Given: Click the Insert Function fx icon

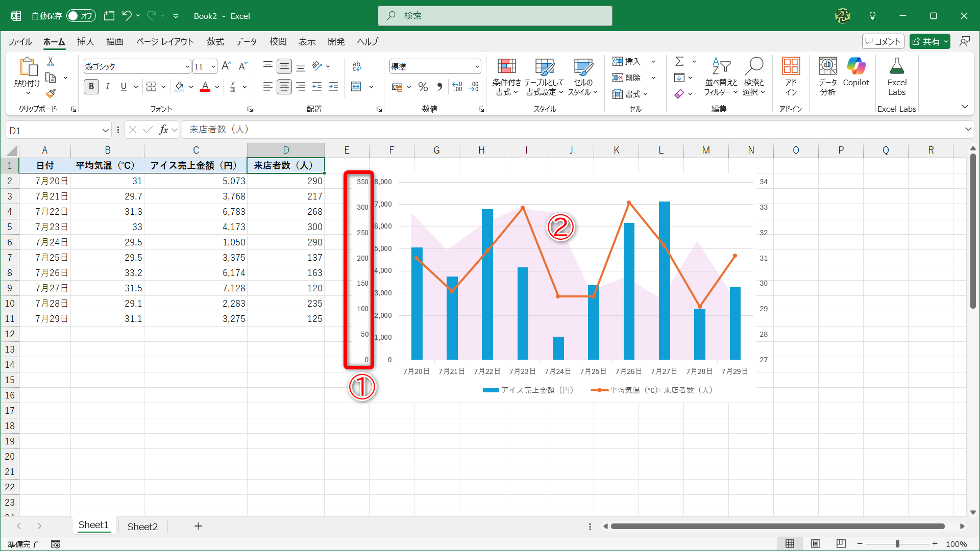Looking at the screenshot, I should point(163,130).
